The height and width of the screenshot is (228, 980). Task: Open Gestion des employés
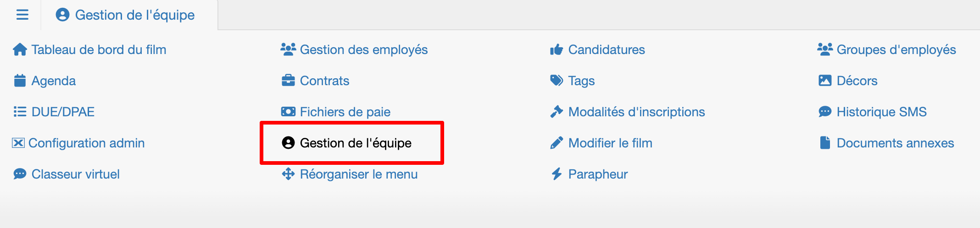click(x=354, y=49)
